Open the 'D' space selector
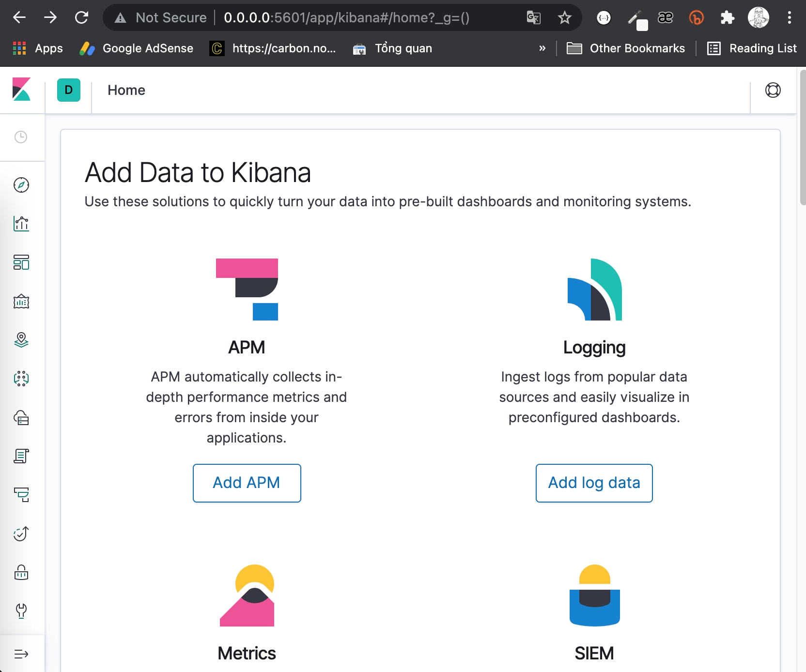This screenshot has width=806, height=672. click(69, 90)
